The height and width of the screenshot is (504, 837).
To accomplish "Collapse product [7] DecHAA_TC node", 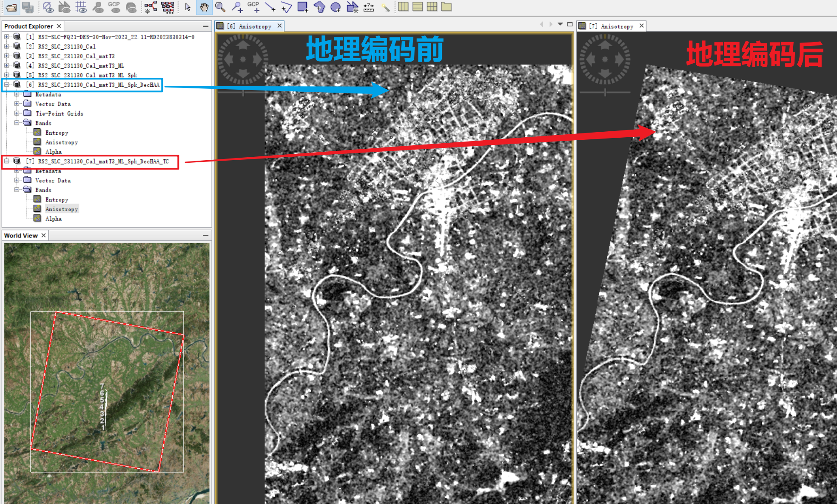I will tap(7, 161).
